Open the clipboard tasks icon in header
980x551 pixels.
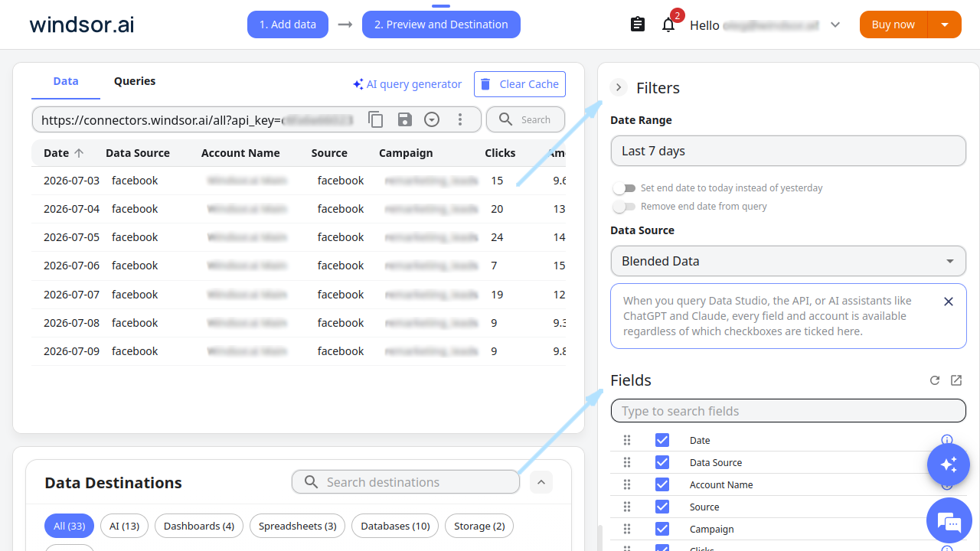click(x=638, y=24)
